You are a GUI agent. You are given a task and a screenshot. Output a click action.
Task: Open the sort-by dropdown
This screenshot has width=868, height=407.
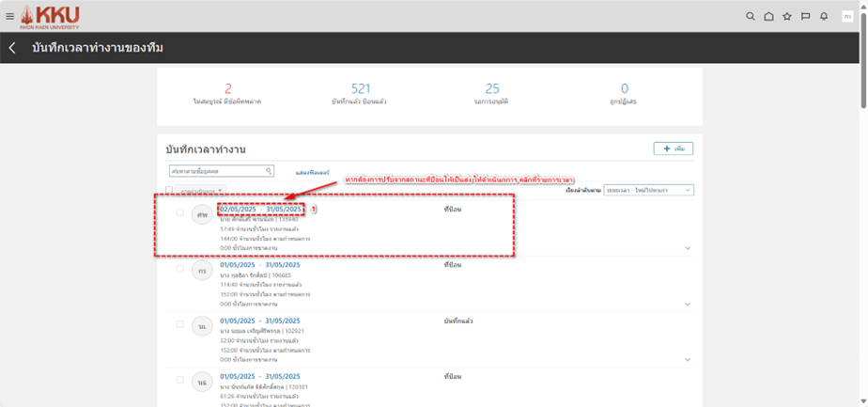[x=649, y=190]
